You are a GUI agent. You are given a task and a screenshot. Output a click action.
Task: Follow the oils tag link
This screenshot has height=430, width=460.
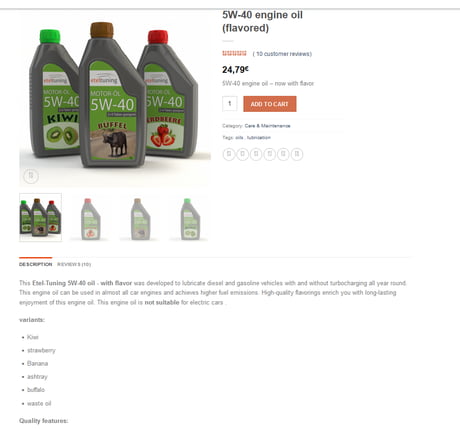point(239,137)
